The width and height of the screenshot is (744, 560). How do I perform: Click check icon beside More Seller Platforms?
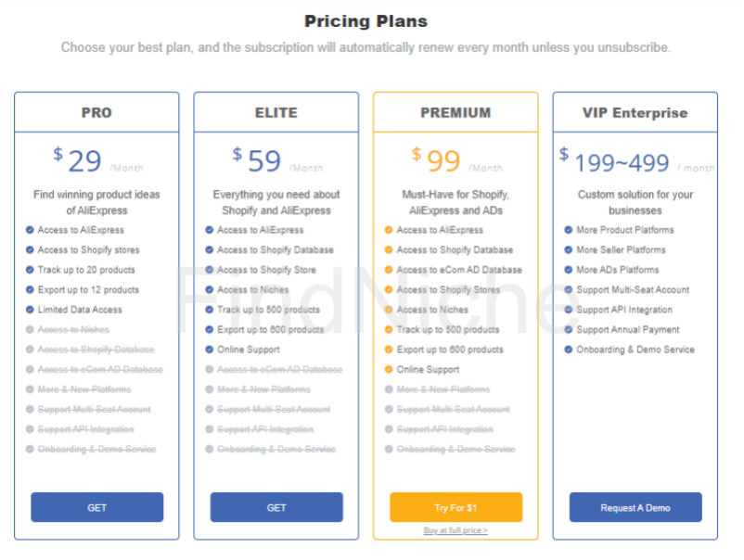pos(569,250)
